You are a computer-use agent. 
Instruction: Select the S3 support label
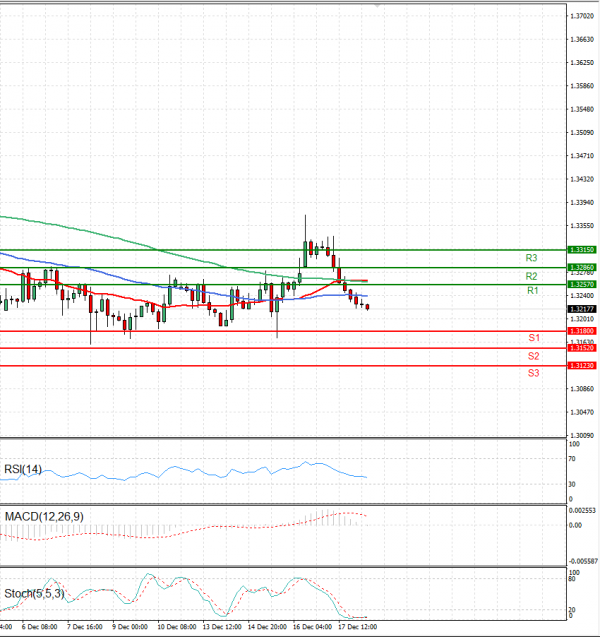click(x=533, y=373)
